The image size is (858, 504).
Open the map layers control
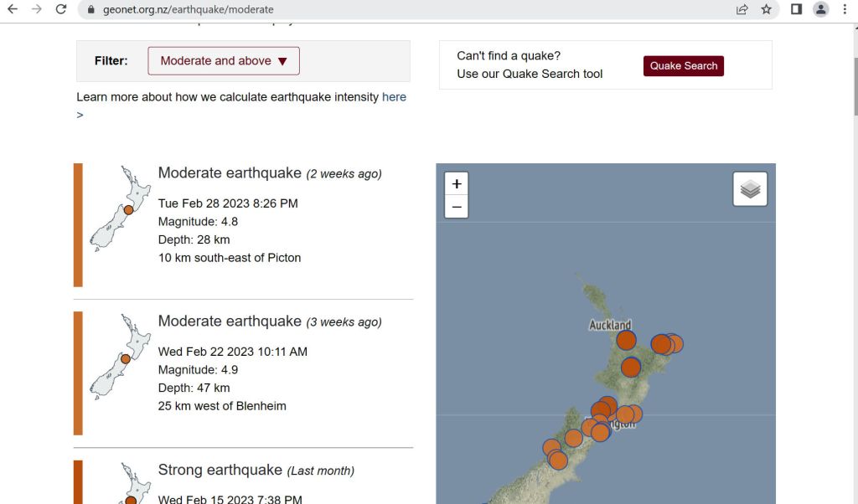tap(750, 189)
